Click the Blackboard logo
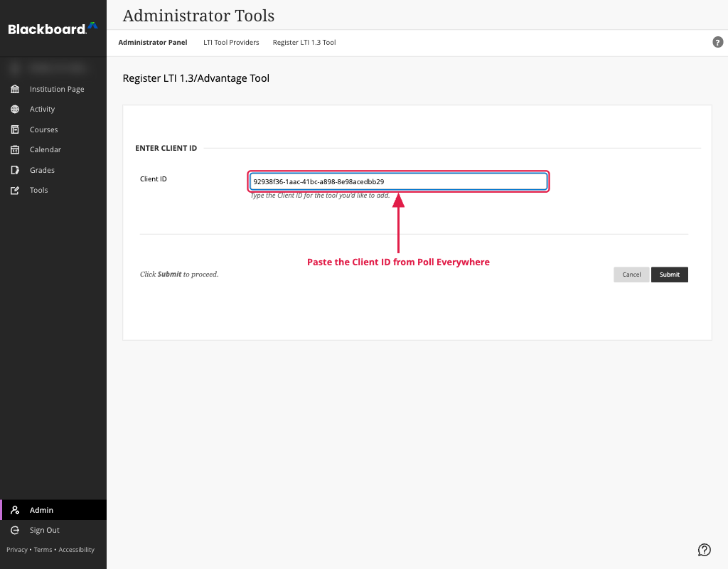 [x=53, y=28]
